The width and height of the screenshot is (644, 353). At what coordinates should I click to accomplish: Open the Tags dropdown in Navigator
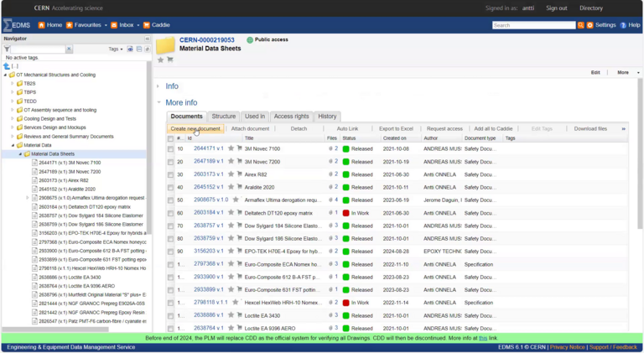click(116, 49)
